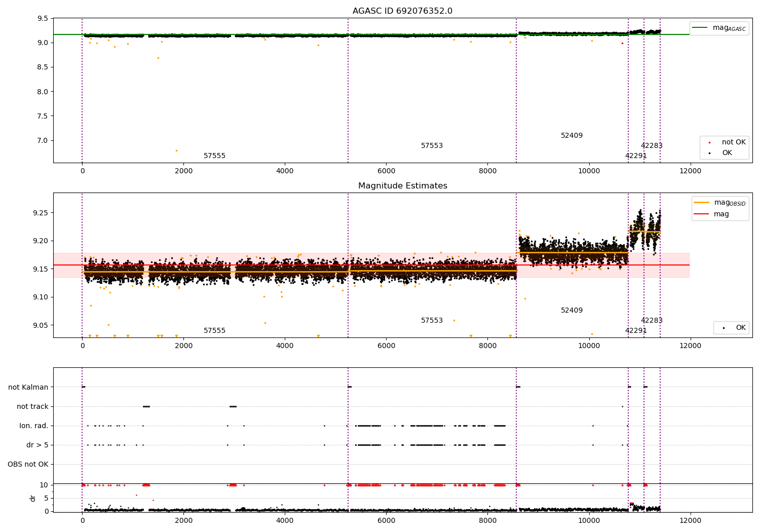Click the '8.0' y-axis tick label
760x532 pixels.
(43, 92)
